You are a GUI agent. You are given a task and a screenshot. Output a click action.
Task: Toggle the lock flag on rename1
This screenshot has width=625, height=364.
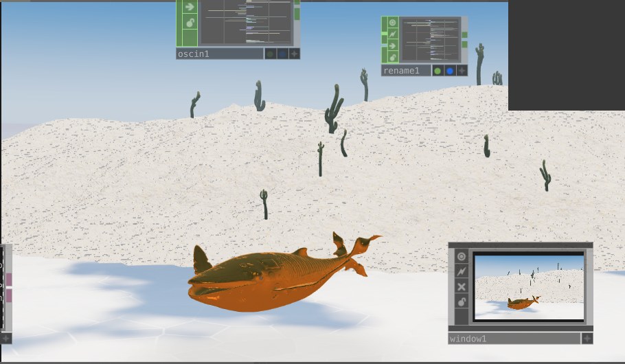click(x=393, y=58)
